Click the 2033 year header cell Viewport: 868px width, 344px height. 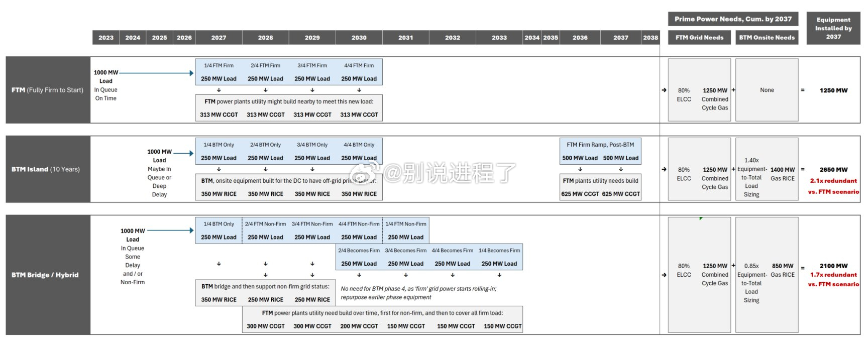(499, 38)
